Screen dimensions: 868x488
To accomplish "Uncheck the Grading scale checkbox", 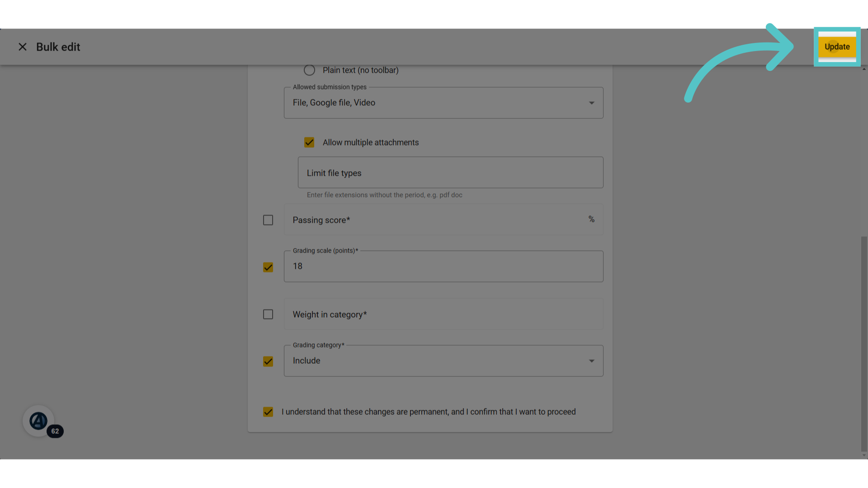I will click(x=268, y=267).
